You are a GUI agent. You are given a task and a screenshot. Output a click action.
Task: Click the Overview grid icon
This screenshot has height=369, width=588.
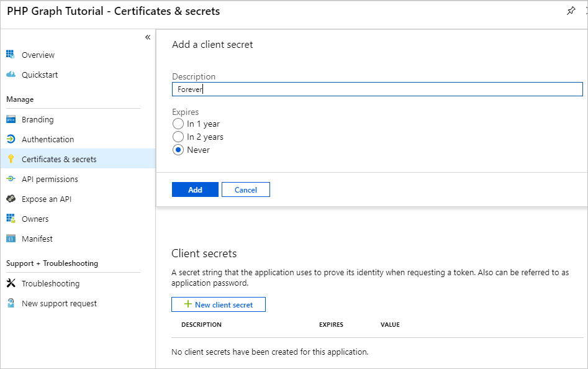11,55
